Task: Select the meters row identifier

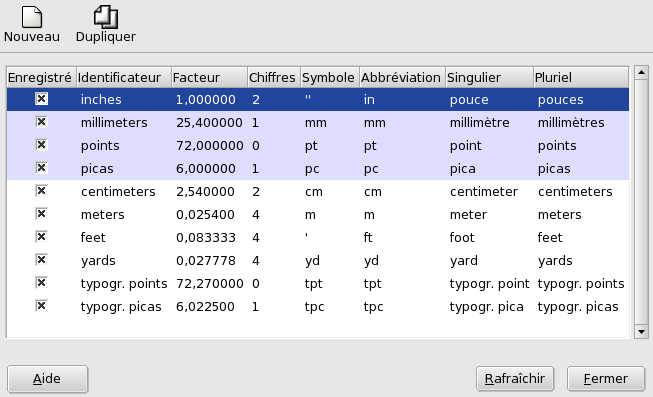Action: pos(103,215)
